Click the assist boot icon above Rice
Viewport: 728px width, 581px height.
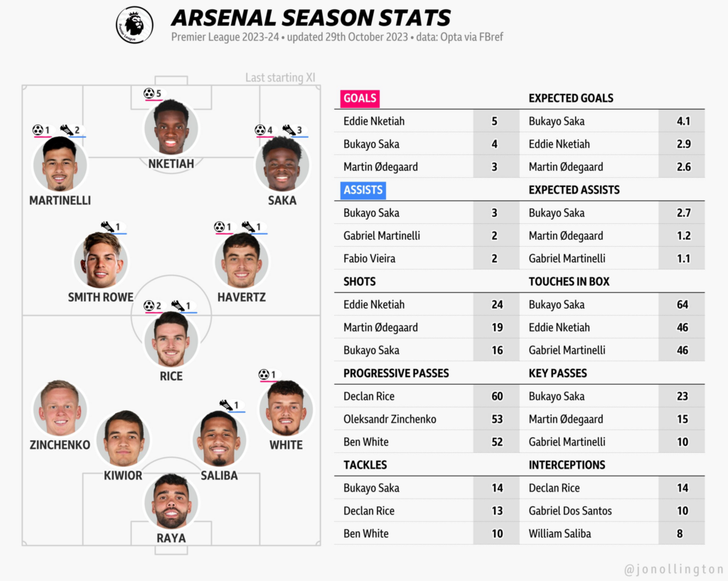[178, 306]
